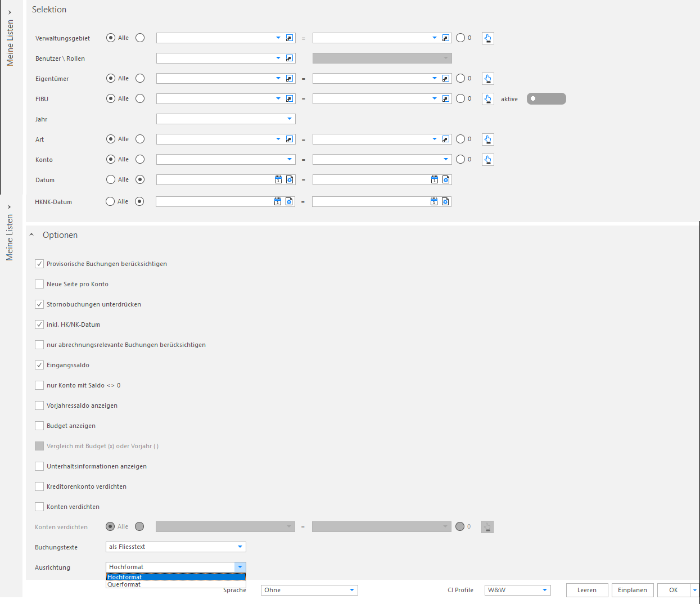This screenshot has width=700, height=604.
Task: Open date settings gear icon in Datum to-field
Action: coord(446,180)
